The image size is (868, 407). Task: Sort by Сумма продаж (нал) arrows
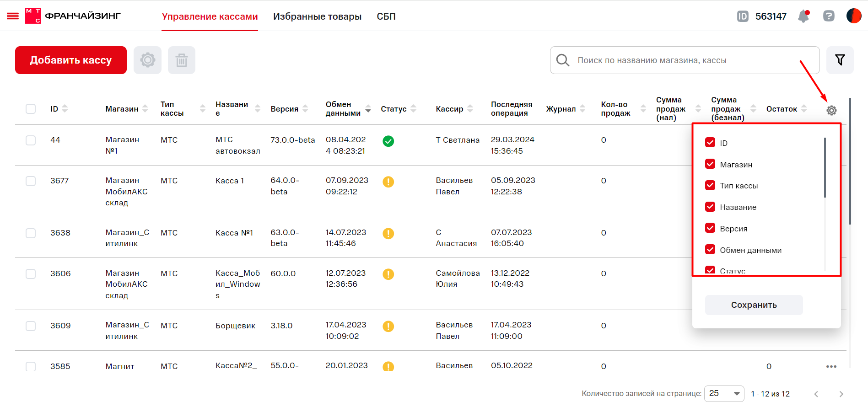[x=698, y=108]
